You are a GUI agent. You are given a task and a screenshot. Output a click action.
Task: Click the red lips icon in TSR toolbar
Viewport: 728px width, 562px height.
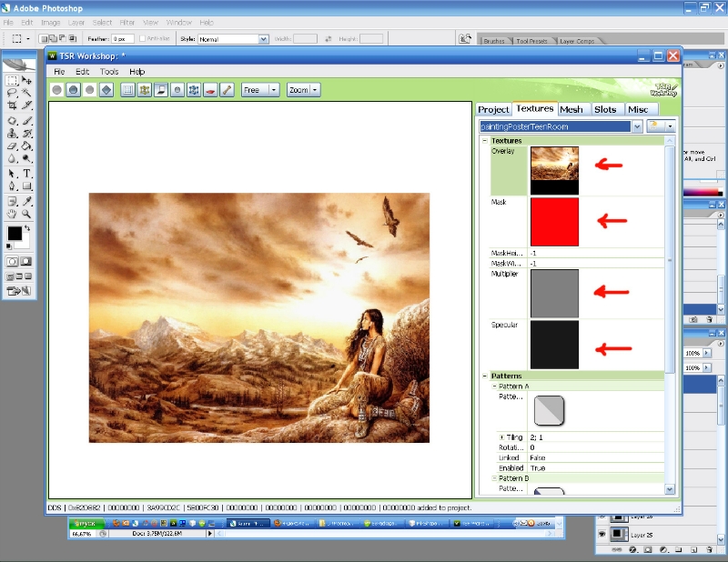point(209,90)
